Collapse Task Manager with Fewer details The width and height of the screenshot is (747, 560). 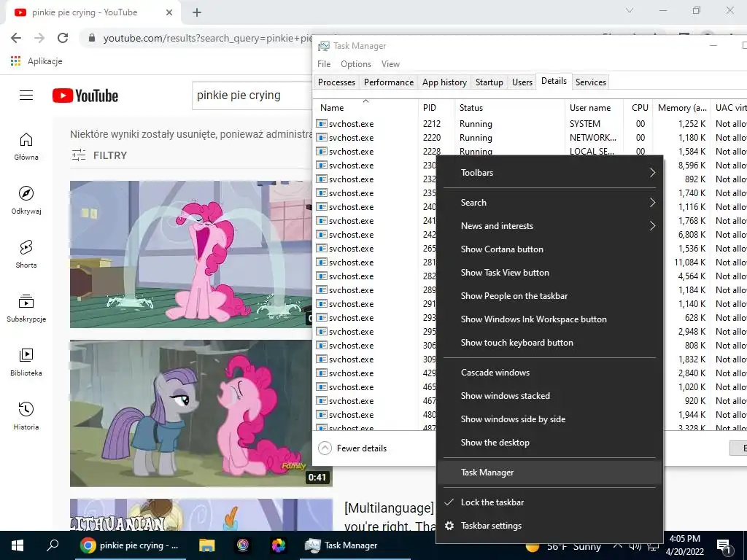352,448
